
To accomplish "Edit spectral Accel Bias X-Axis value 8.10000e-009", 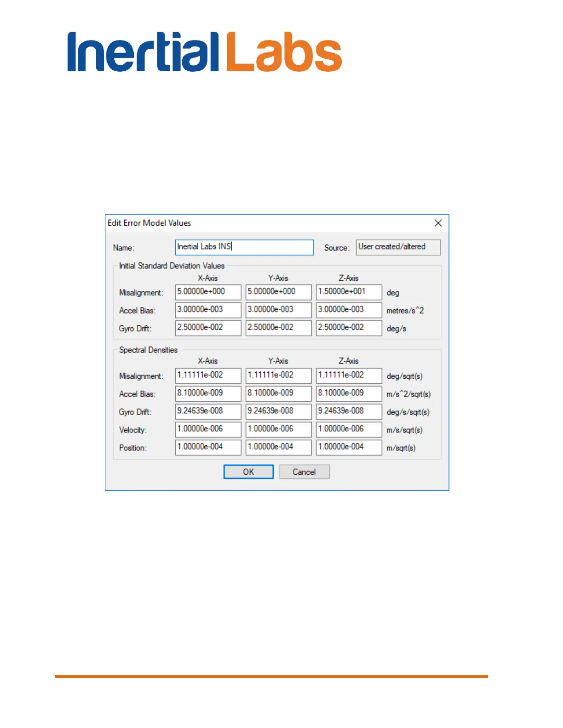I will (208, 393).
